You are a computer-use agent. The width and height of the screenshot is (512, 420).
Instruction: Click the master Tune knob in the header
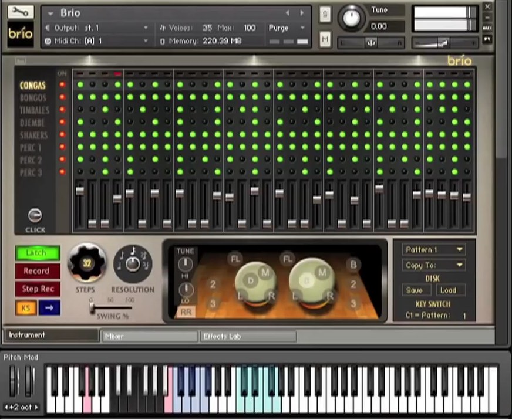click(351, 18)
